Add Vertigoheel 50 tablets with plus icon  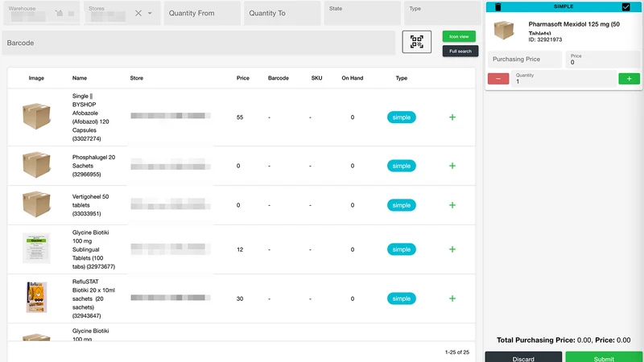click(452, 205)
